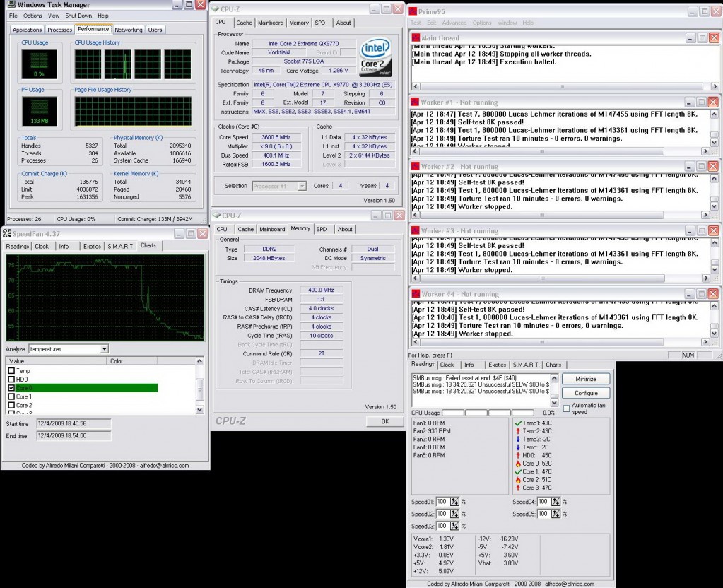Enable the Automatic fan speed checkbox

pyautogui.click(x=566, y=408)
